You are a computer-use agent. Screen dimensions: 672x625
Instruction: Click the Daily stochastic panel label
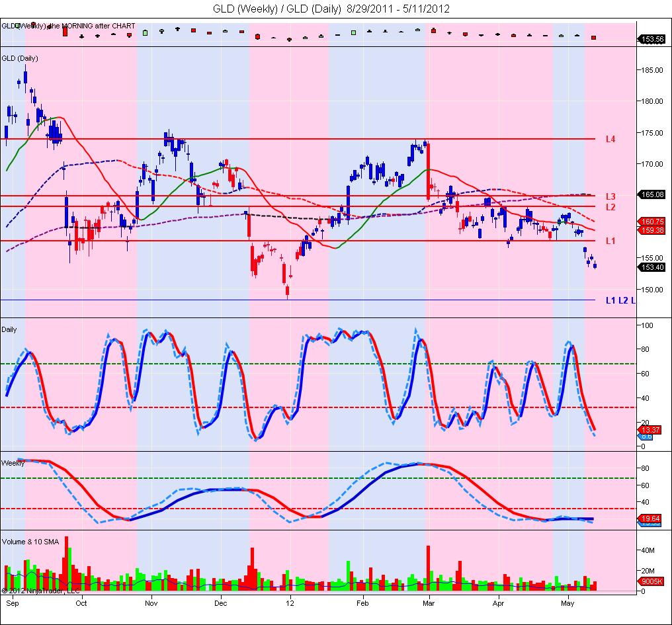(x=9, y=329)
